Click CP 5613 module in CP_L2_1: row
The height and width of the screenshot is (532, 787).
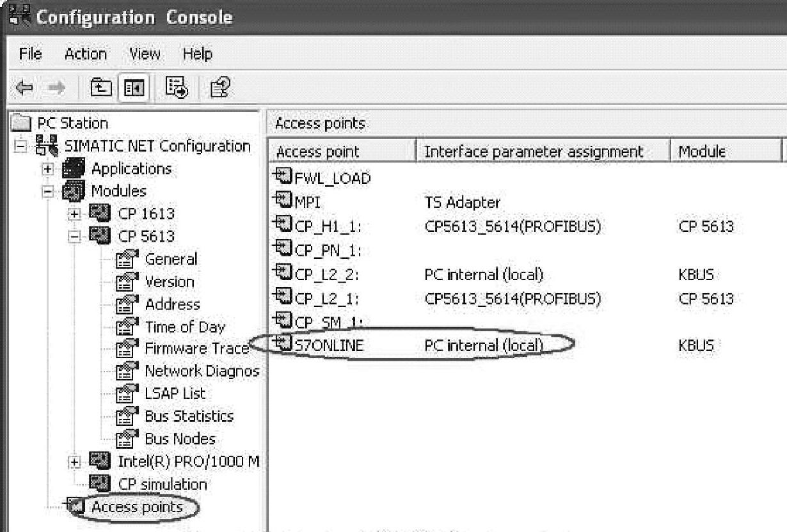706,299
